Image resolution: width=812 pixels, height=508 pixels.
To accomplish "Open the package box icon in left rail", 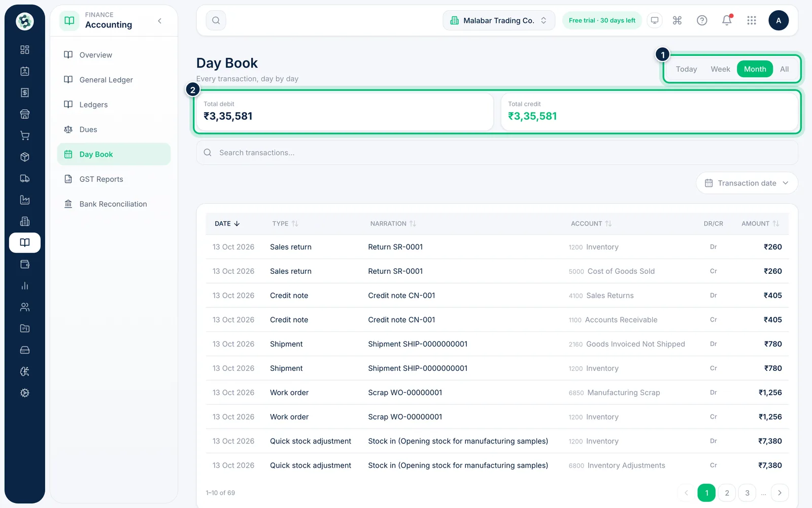I will click(24, 157).
